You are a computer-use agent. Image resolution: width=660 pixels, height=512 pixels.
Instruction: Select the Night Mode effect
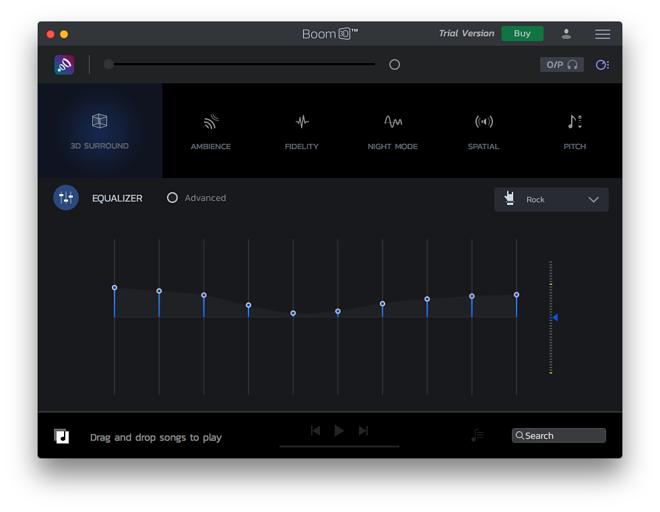[392, 131]
